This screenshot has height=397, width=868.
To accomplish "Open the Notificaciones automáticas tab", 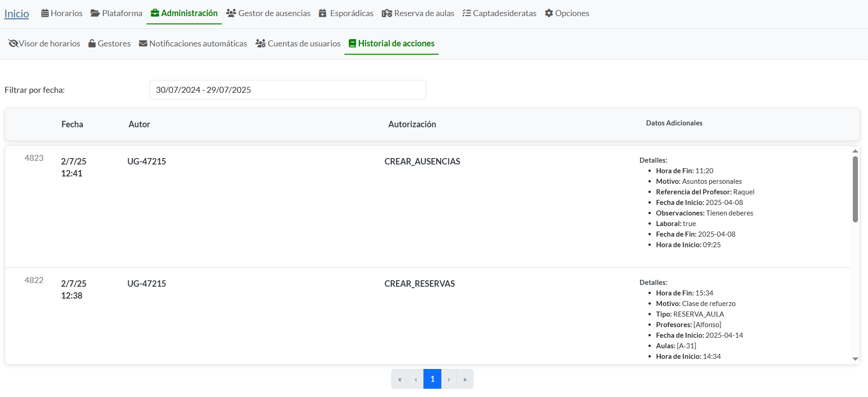I will (x=193, y=44).
